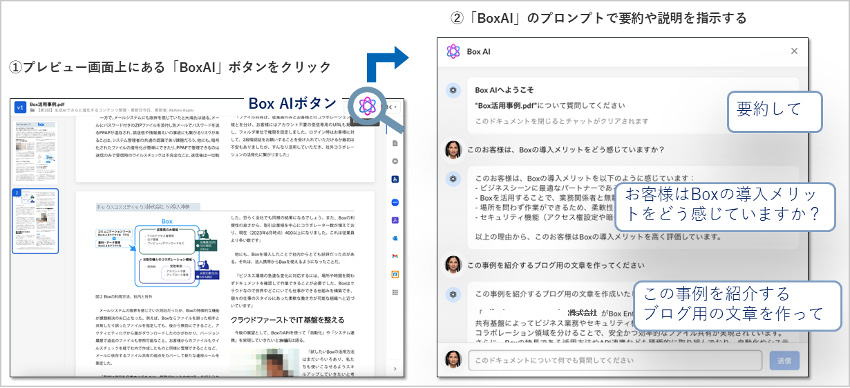
Task: Click the "Box活用事例.pdf"について質問してください line
Action: pyautogui.click(x=550, y=106)
